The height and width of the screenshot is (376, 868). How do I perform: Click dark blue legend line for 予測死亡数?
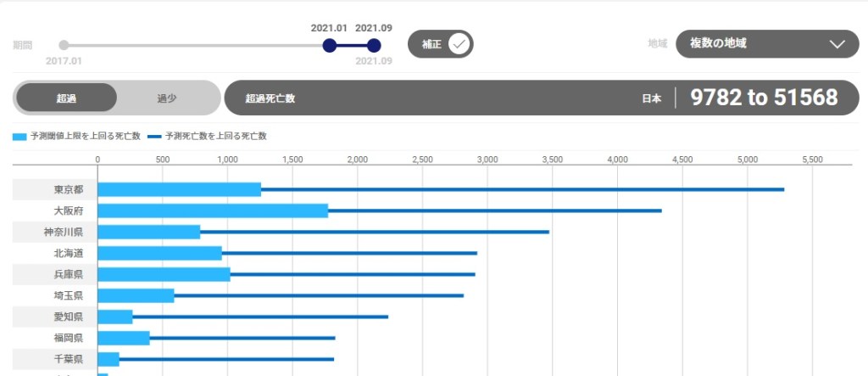[154, 136]
